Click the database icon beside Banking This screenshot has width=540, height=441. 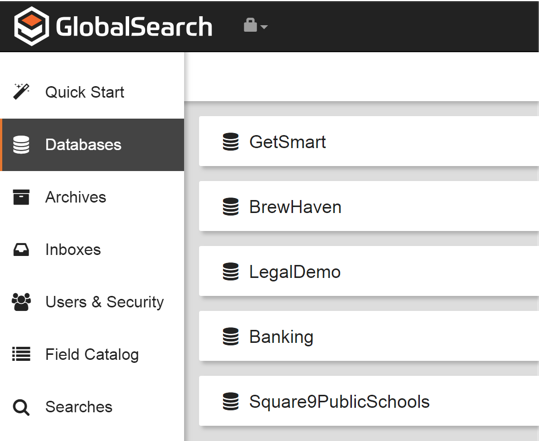[230, 336]
